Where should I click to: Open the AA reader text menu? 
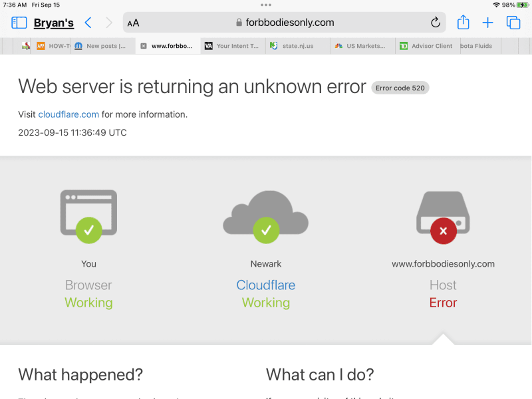[134, 23]
